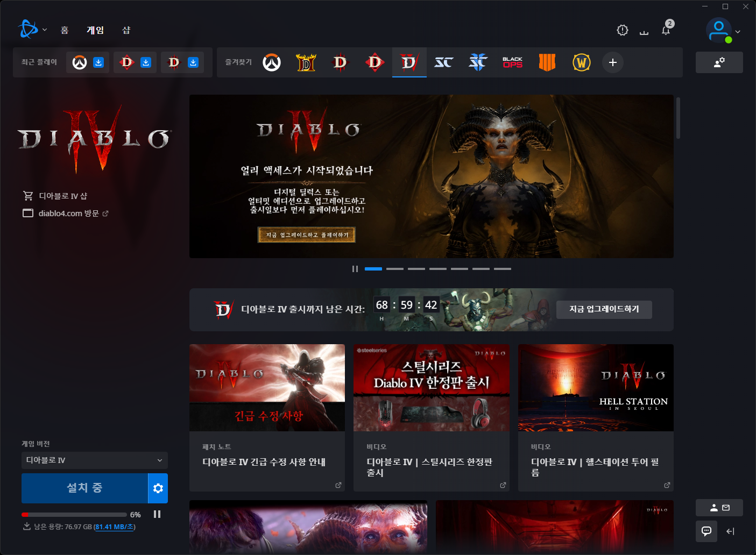Select Diablo III in favorites
Image resolution: width=756 pixels, height=555 pixels.
pos(341,62)
